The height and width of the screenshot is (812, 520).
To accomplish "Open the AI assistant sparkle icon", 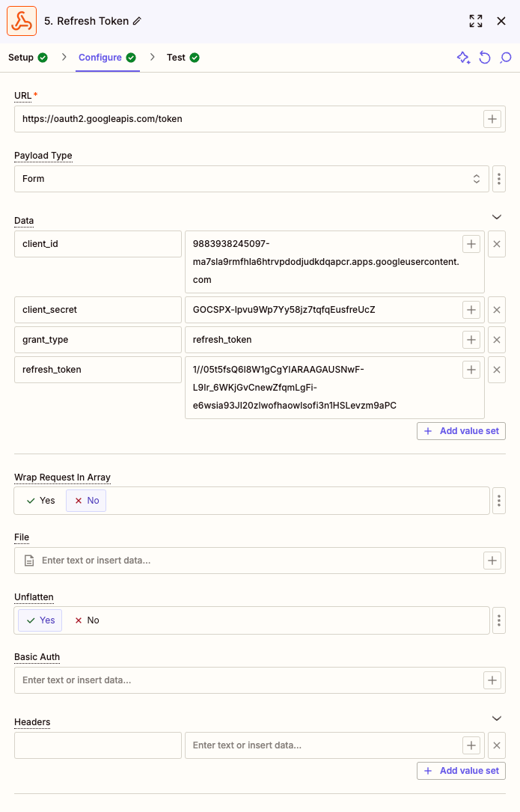I will tap(463, 57).
